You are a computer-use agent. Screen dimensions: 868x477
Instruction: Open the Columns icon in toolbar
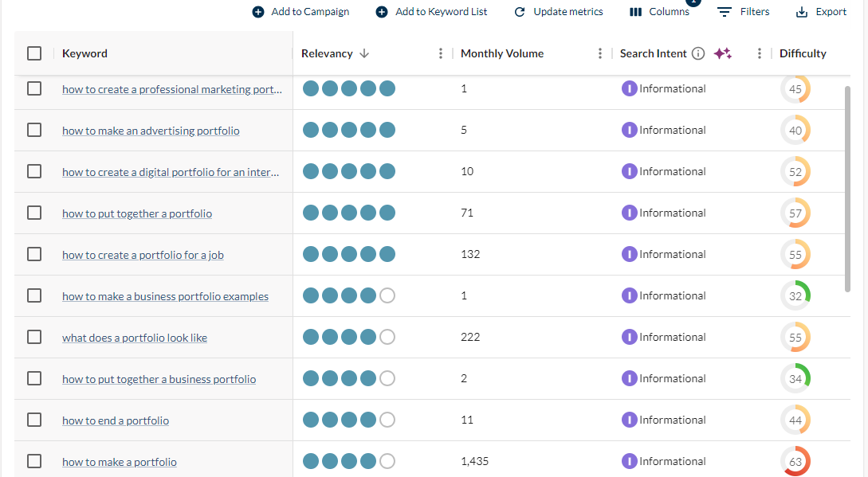(635, 12)
